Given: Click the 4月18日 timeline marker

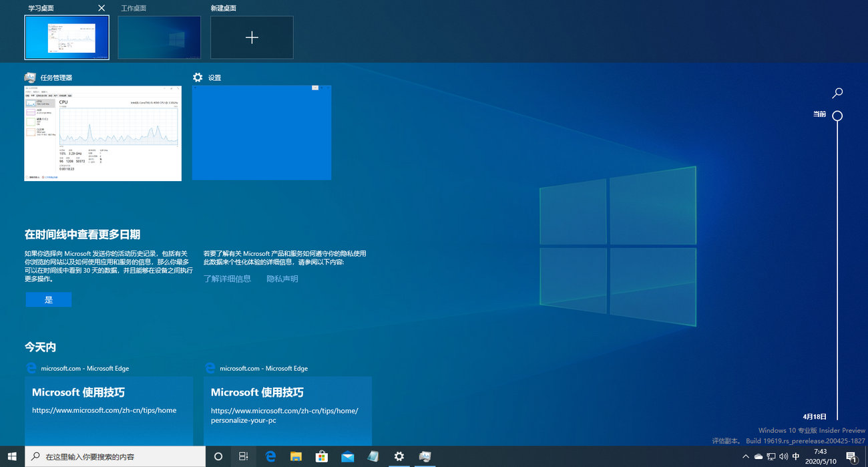Looking at the screenshot, I should click(x=815, y=416).
